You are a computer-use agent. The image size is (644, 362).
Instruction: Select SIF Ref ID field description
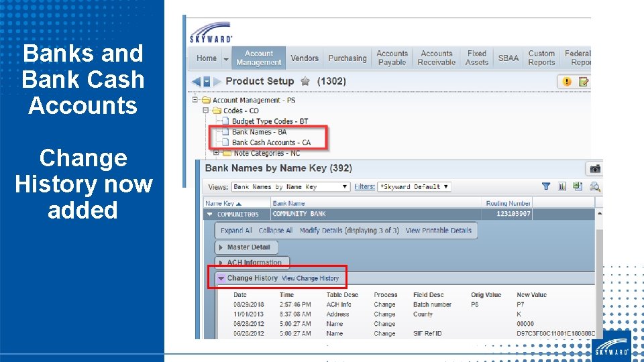click(427, 333)
